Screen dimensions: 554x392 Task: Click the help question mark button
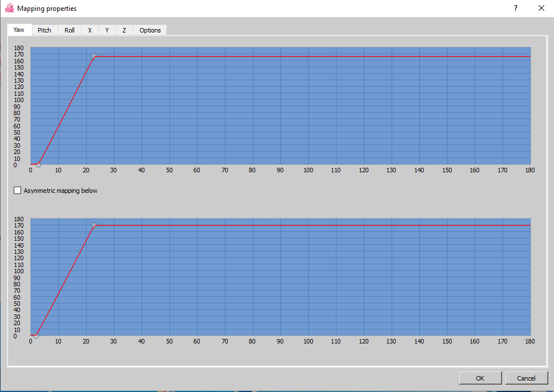516,8
